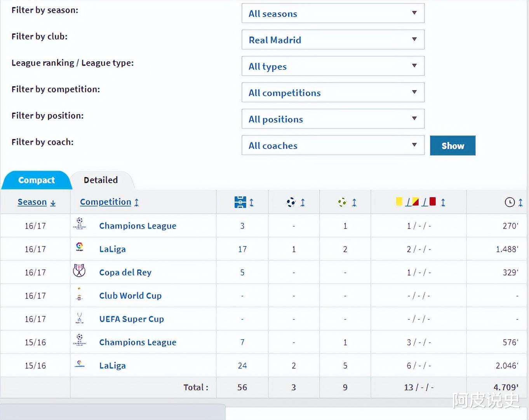Click LaLiga logo in 16/17 row

(x=80, y=247)
